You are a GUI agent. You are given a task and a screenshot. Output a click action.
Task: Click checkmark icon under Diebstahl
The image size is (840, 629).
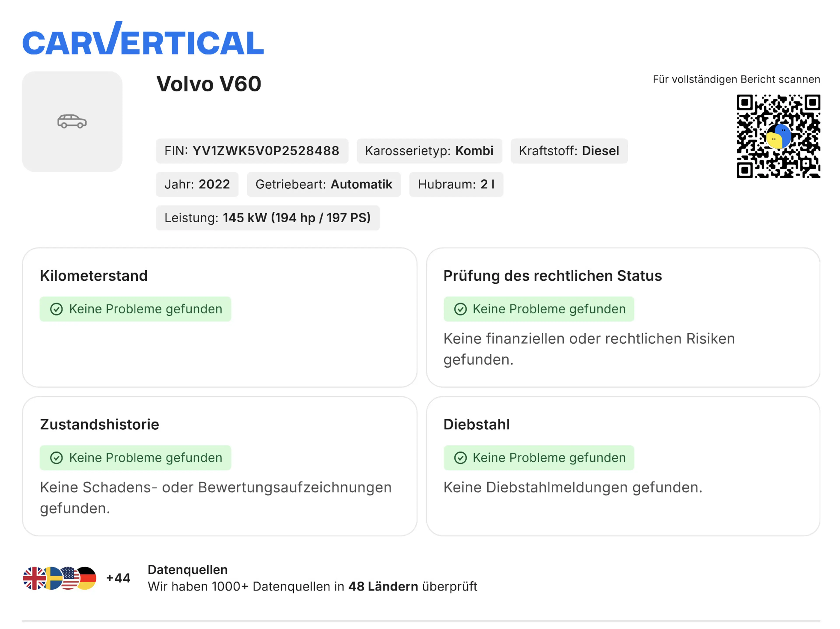460,458
